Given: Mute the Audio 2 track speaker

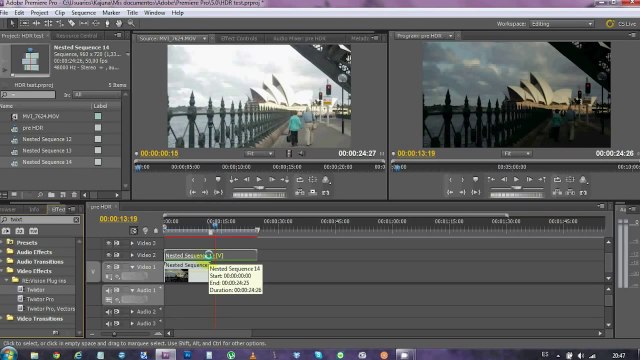Looking at the screenshot, I should (108, 312).
